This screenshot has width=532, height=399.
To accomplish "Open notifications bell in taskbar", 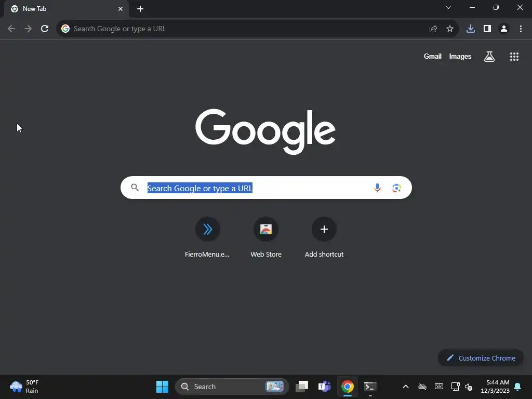I will (x=517, y=387).
